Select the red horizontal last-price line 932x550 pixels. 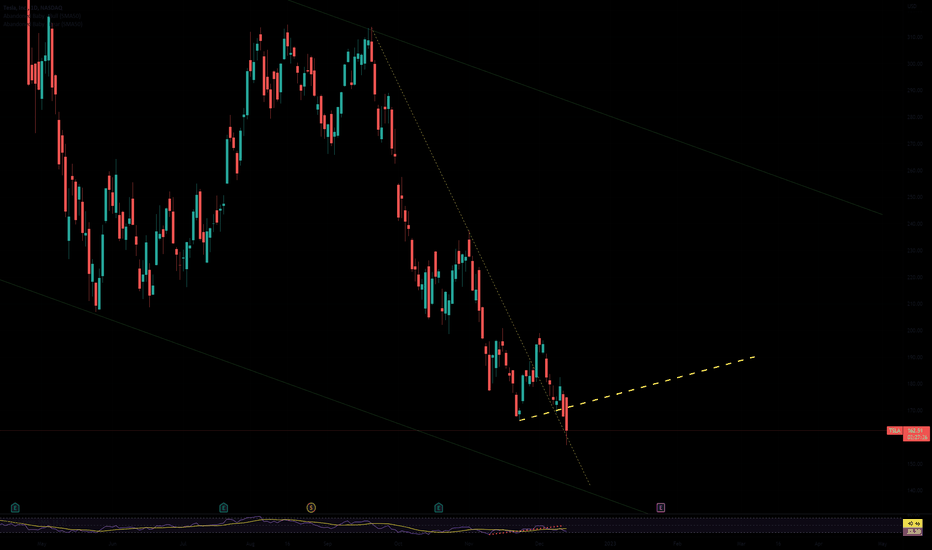tap(443, 430)
